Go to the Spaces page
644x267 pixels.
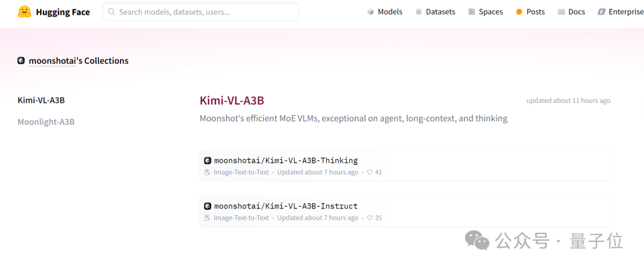[x=485, y=12]
